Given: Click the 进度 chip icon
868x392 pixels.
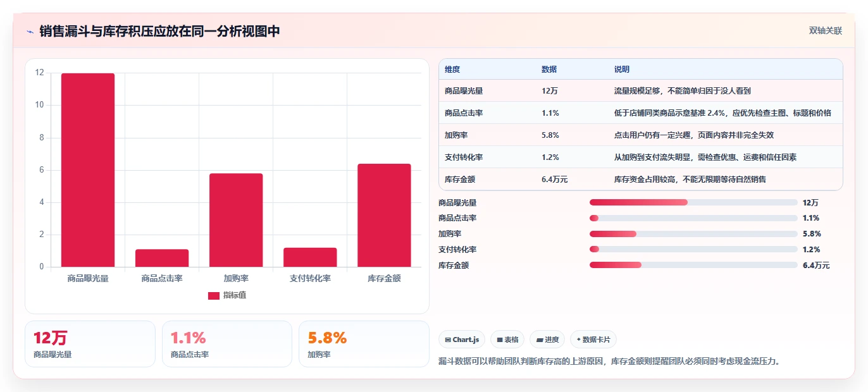Looking at the screenshot, I should tap(540, 340).
